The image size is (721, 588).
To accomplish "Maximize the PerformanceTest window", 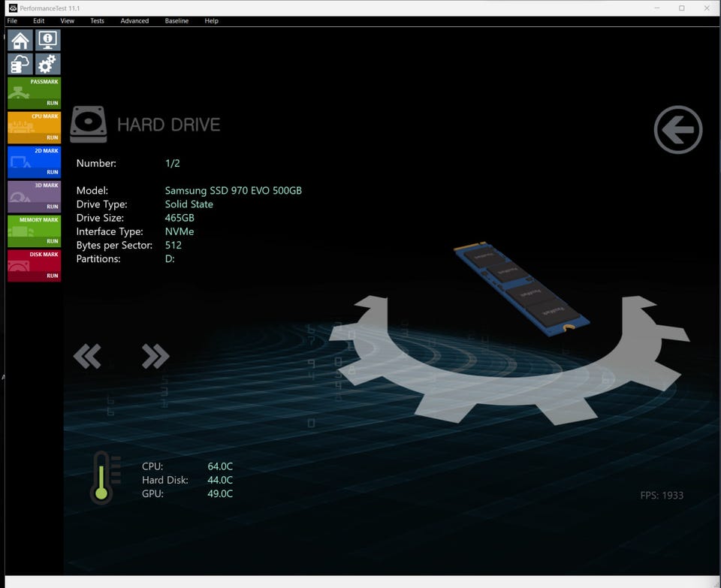I will 681,8.
